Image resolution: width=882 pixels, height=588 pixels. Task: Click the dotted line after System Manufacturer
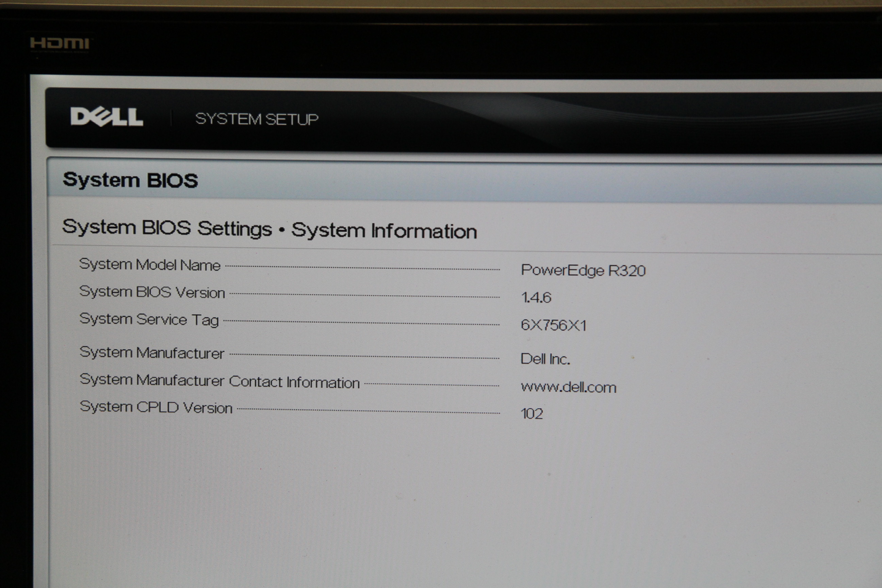tap(364, 356)
